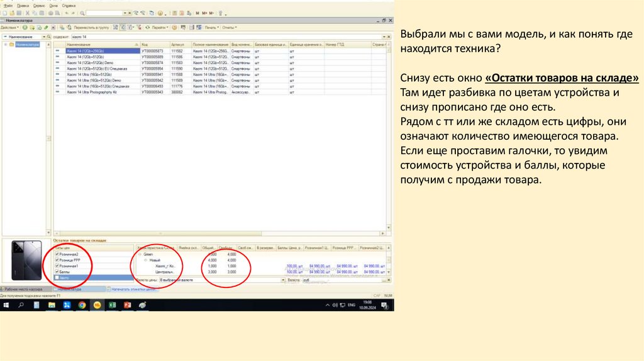Collapse the Green color group in stock table
The height and width of the screenshot is (361, 644).
coord(140,254)
